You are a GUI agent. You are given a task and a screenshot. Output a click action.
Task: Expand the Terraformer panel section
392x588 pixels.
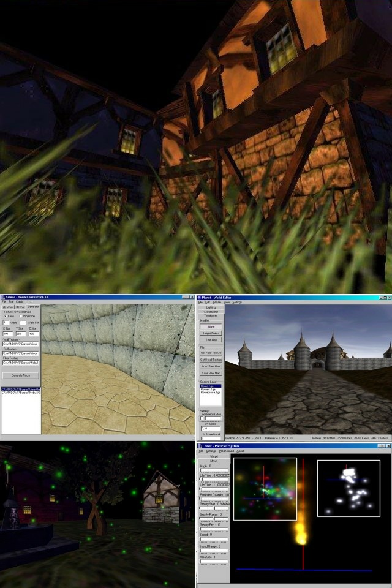[211, 315]
